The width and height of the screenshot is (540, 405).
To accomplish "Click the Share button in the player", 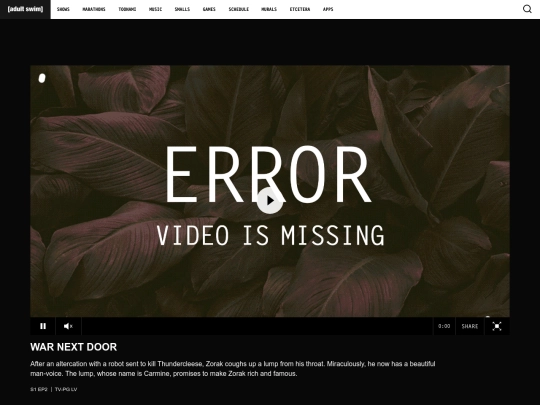I will [470, 326].
